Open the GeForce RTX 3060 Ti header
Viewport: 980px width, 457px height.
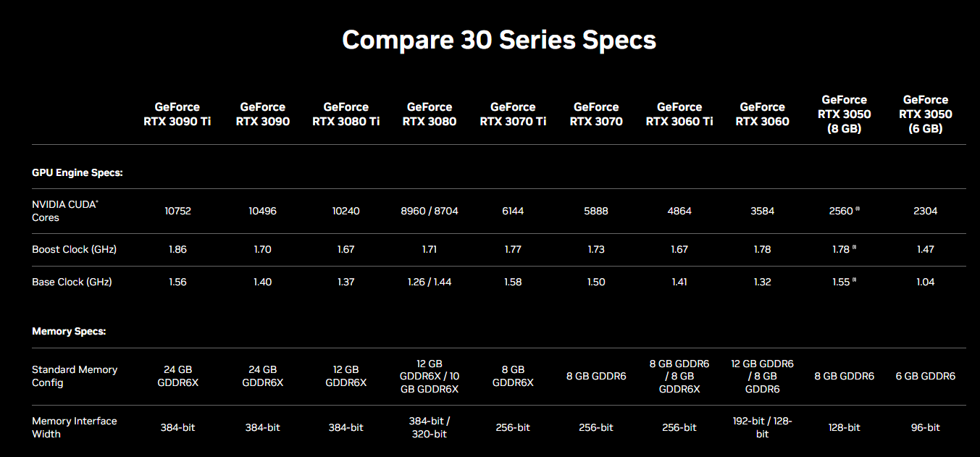tap(679, 114)
